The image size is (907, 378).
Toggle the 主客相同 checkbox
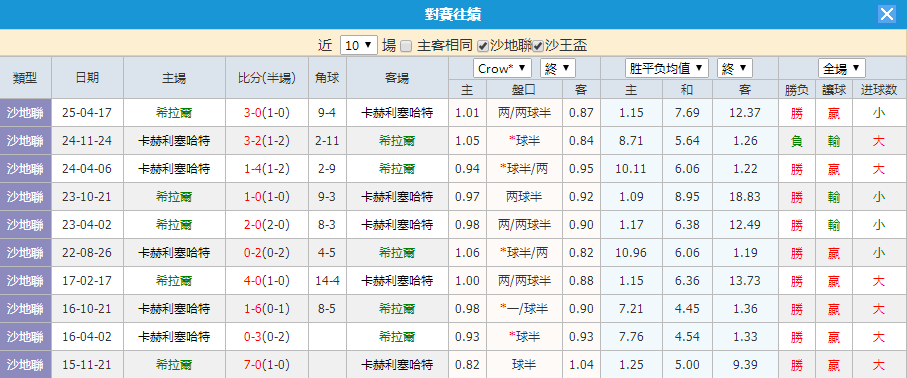(x=406, y=46)
